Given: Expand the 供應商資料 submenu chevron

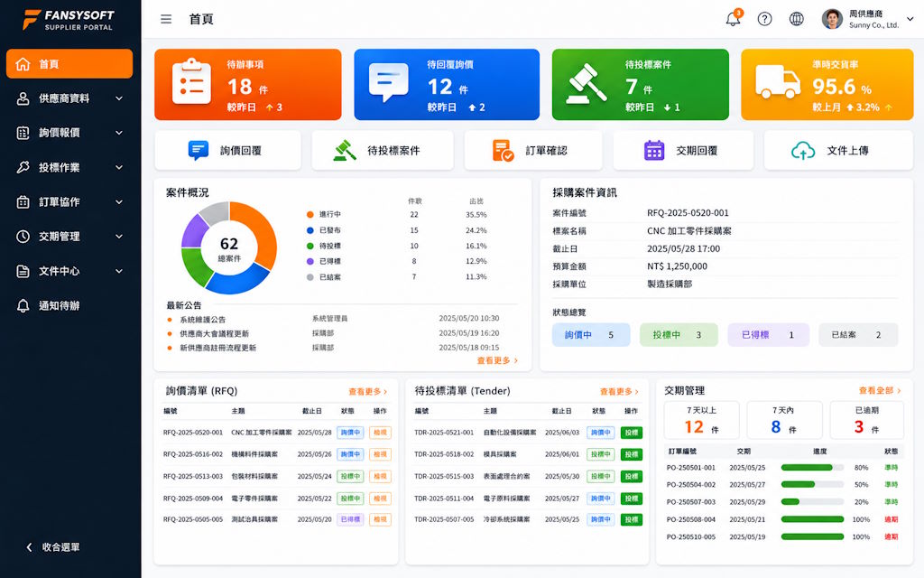Looking at the screenshot, I should (119, 98).
